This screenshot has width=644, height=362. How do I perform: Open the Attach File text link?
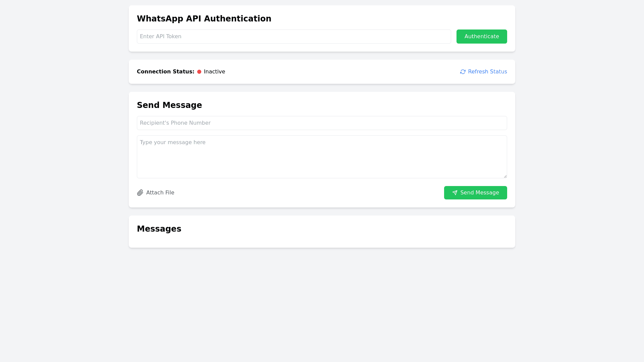tap(160, 193)
